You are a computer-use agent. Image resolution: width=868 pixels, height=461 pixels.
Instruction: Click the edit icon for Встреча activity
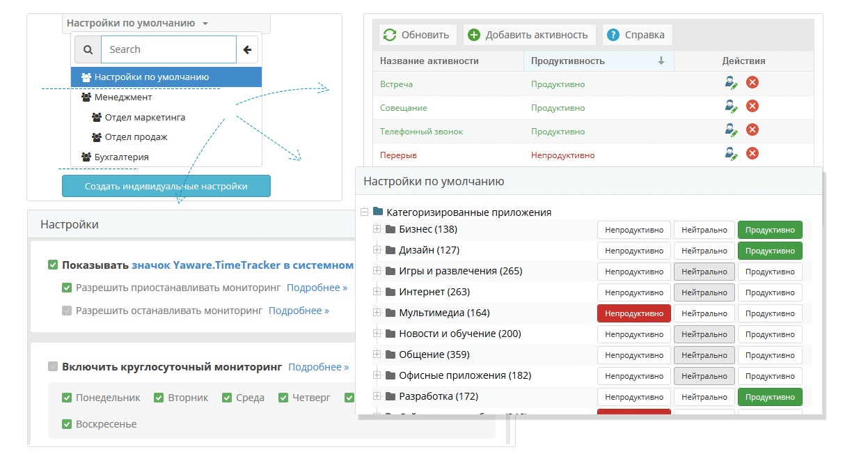pyautogui.click(x=730, y=83)
